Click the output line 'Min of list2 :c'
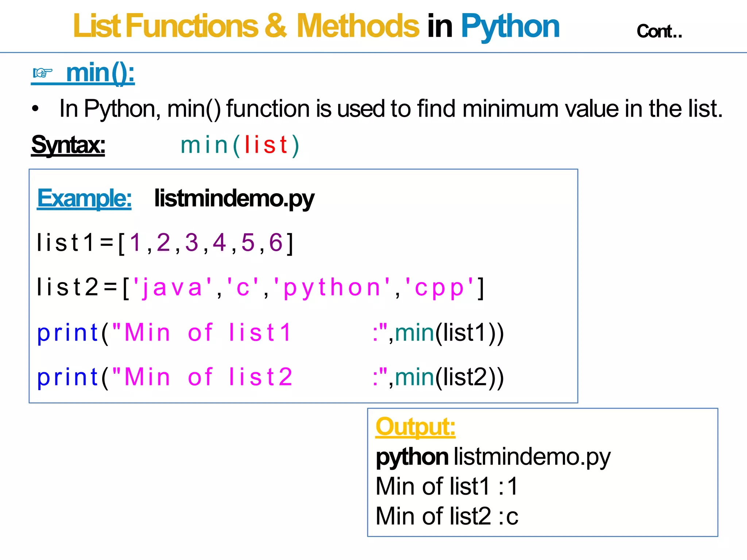Screen dimensions: 747x560 click(447, 516)
